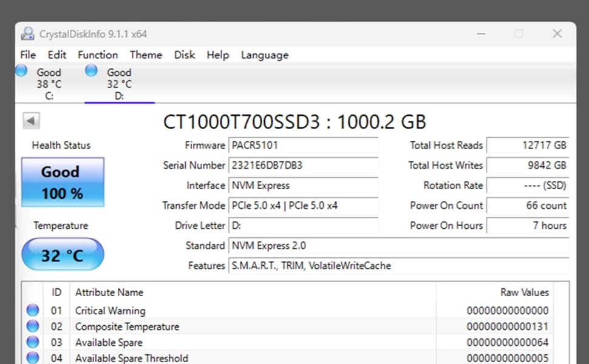The height and width of the screenshot is (364, 589).
Task: Click the Transfer Mode label
Action: pos(194,205)
